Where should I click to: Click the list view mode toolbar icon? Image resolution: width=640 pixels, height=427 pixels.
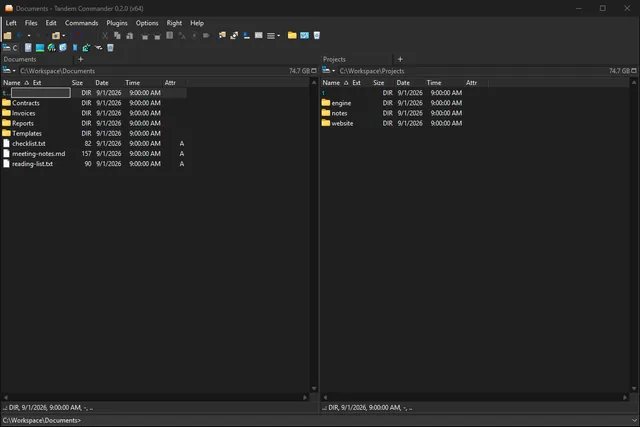(x=271, y=36)
